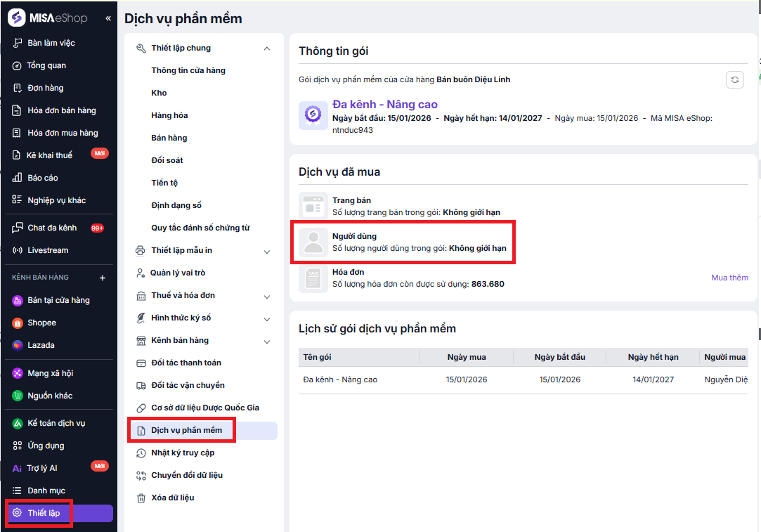Select the Đa kênh - Nâng cao history row
761x532 pixels.
click(x=523, y=379)
